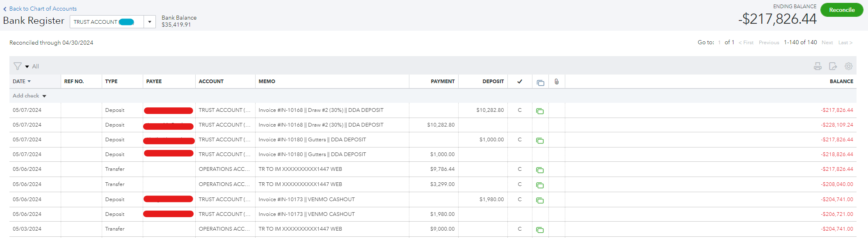Toggle cleared status C on $1,980.00 deposit
The width and height of the screenshot is (868, 238).
[x=520, y=199]
